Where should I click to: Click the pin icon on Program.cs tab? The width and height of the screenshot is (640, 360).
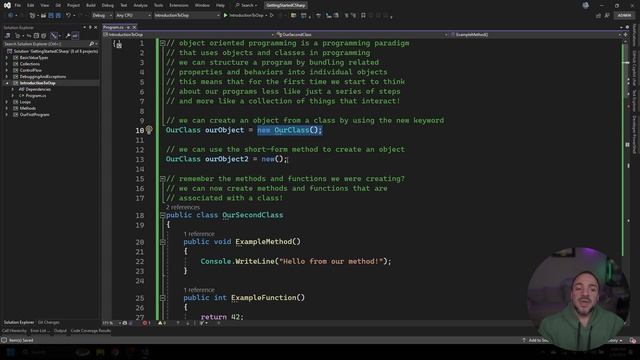tap(128, 27)
